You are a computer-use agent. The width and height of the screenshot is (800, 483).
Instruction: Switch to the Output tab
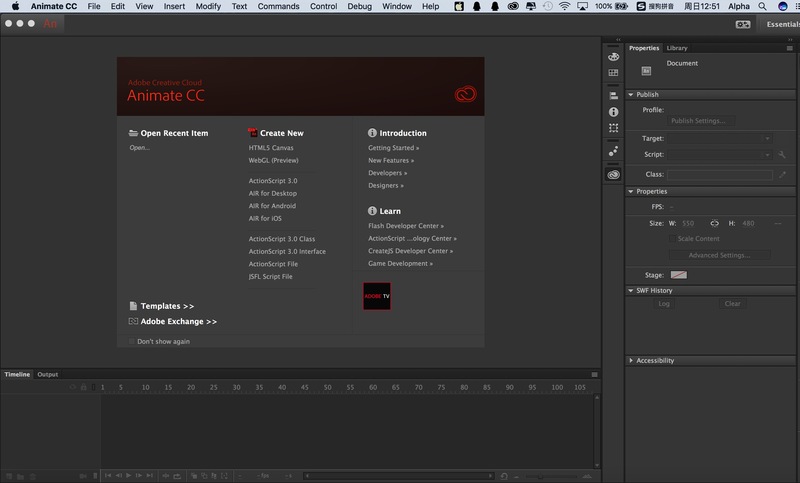click(x=47, y=374)
